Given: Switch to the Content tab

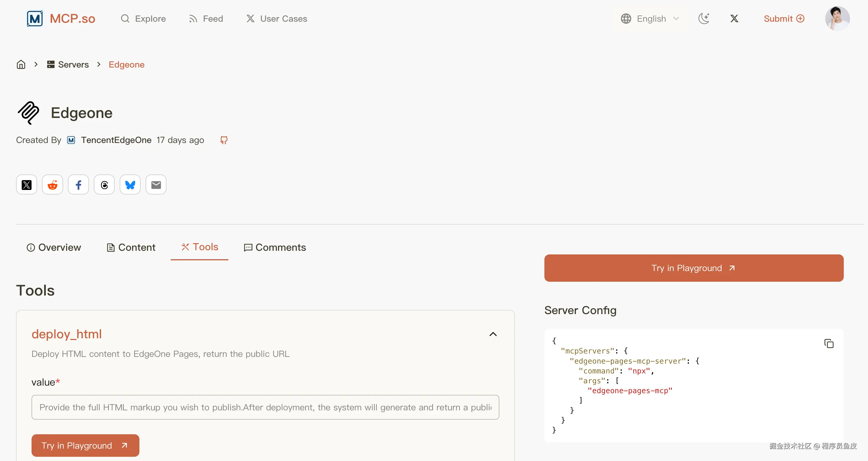Looking at the screenshot, I should click(131, 247).
